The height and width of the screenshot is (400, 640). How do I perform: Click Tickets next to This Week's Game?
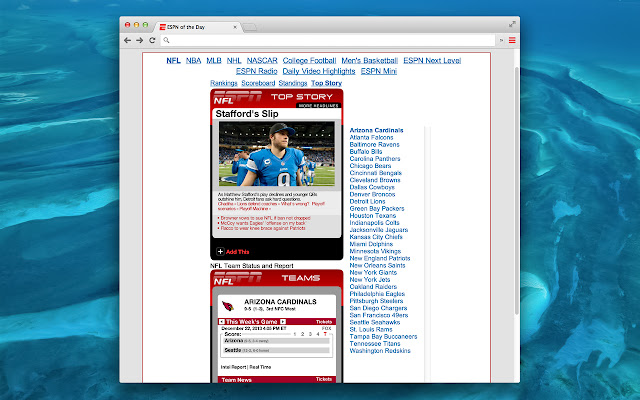click(324, 322)
